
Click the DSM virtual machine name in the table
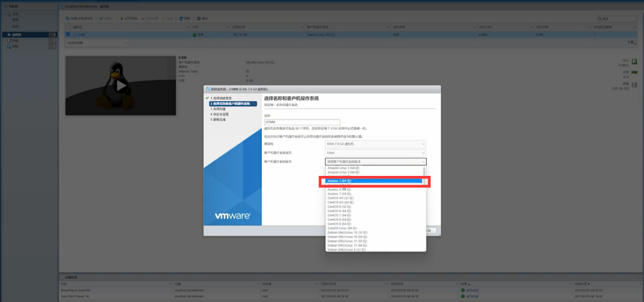pyautogui.click(x=82, y=35)
